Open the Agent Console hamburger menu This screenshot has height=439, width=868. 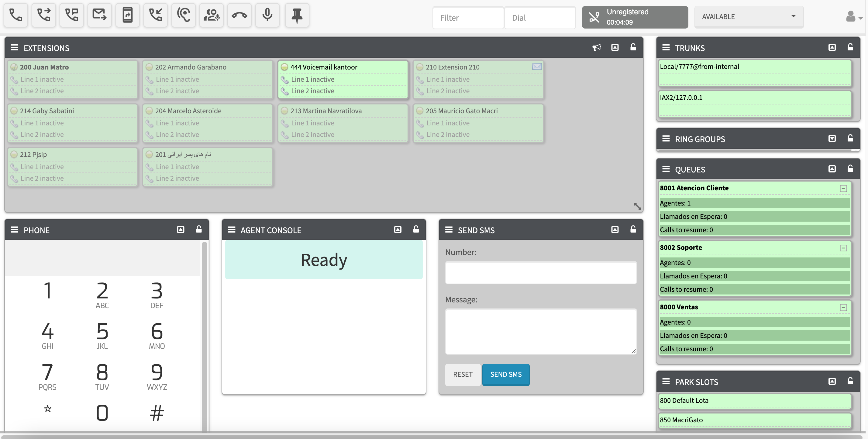pos(232,230)
